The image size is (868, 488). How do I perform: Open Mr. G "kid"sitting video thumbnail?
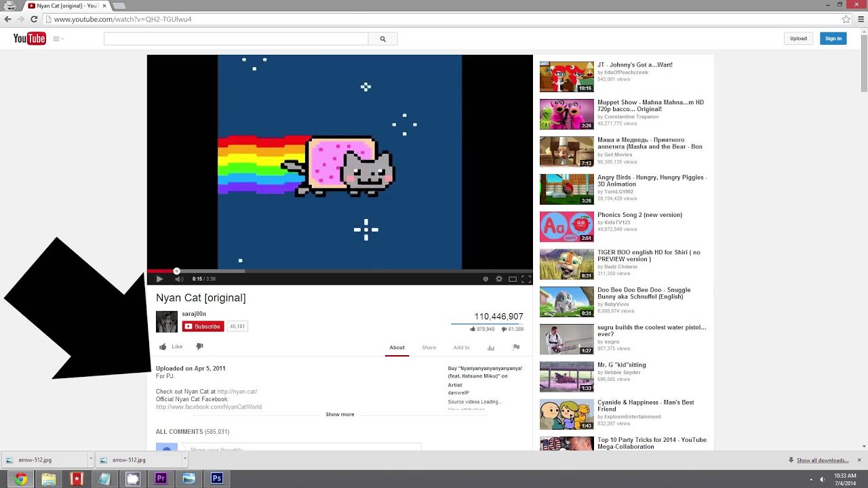(x=566, y=377)
